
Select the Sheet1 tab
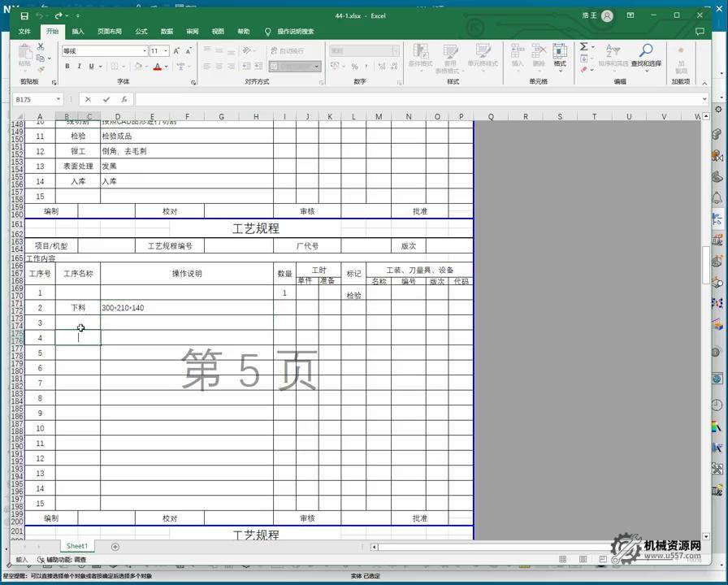pyautogui.click(x=76, y=546)
